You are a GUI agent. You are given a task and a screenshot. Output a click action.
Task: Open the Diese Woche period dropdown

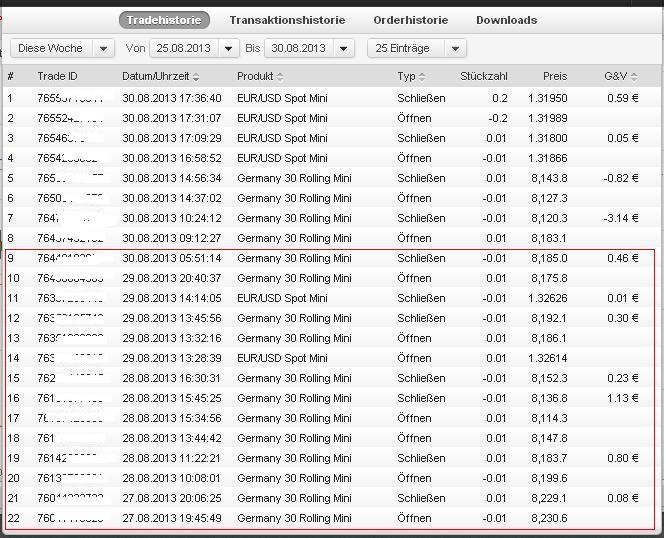(x=63, y=48)
